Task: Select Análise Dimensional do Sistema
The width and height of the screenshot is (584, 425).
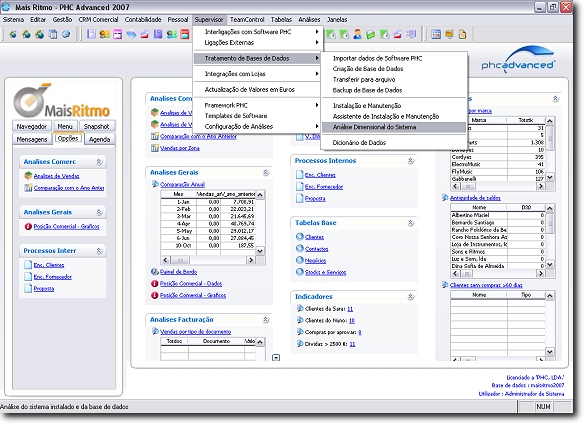Action: (x=394, y=127)
